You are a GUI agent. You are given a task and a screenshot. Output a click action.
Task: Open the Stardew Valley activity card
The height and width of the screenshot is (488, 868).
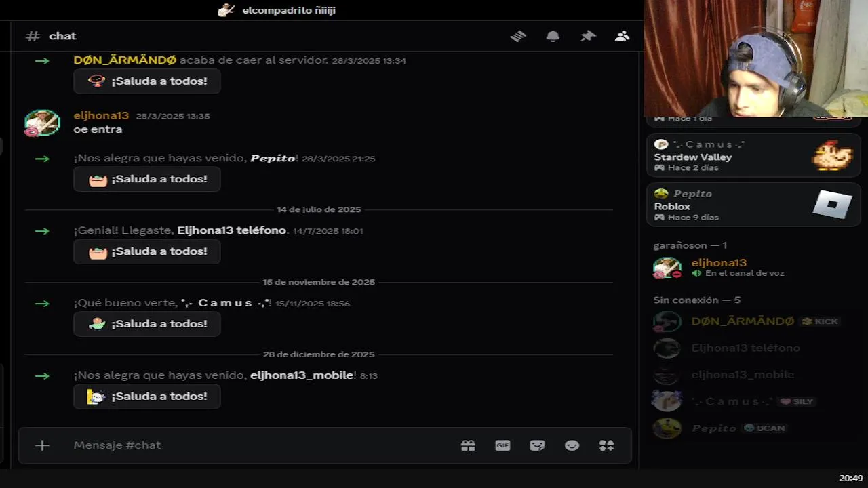coord(753,155)
